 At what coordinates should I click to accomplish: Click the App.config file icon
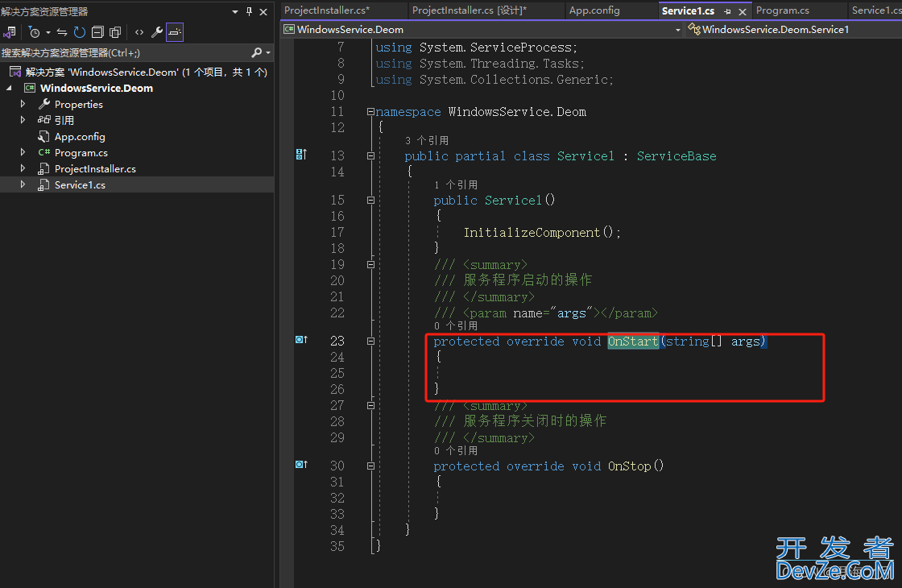43,136
